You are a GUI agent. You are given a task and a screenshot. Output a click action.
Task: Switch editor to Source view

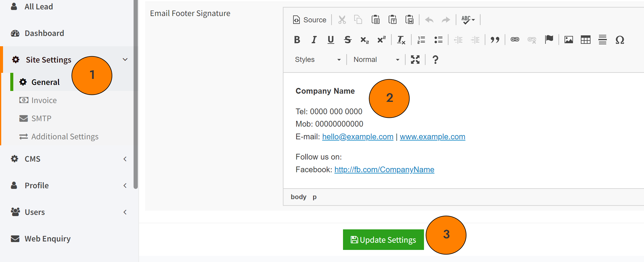[x=309, y=20]
